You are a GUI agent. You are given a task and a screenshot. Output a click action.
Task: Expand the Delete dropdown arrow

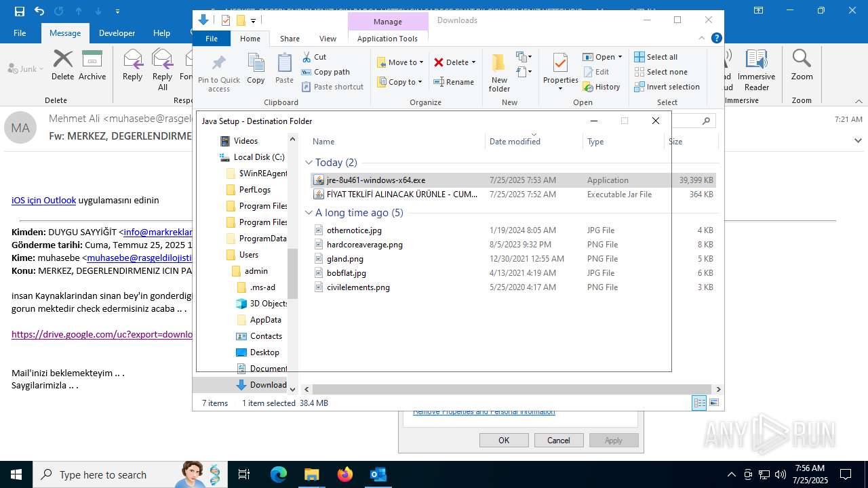[473, 62]
